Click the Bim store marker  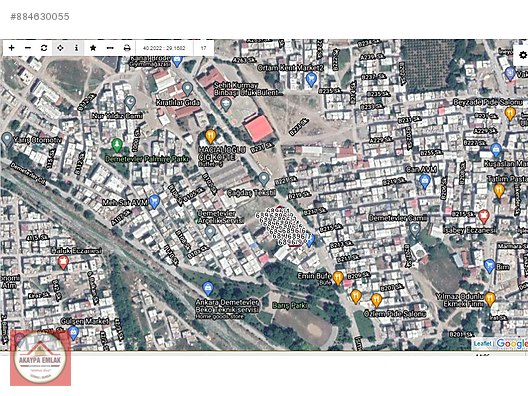click(489, 266)
